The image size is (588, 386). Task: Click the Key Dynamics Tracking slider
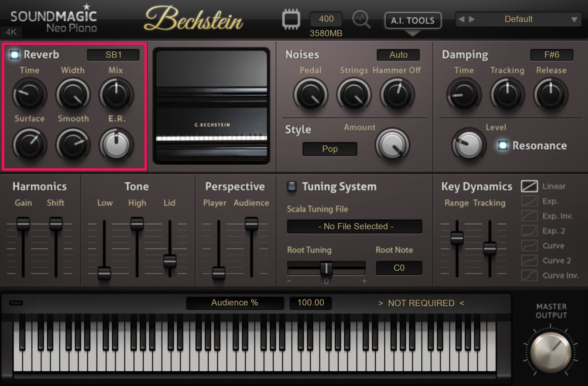(490, 248)
